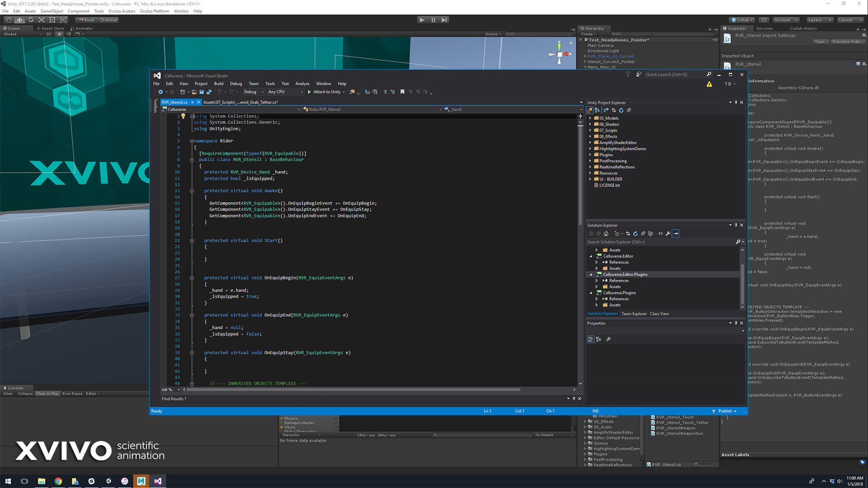Select Unity's Move tool
Viewport: 868px width, 488px height.
19,20
